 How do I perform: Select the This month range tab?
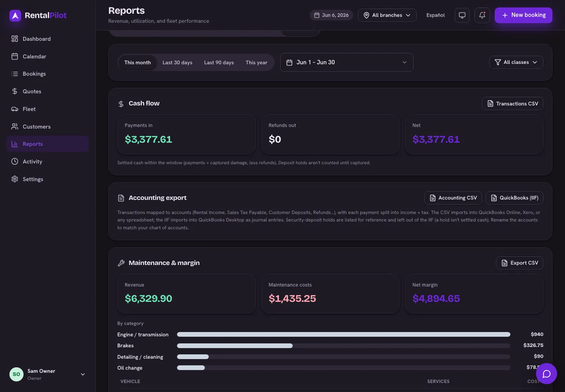click(x=137, y=62)
